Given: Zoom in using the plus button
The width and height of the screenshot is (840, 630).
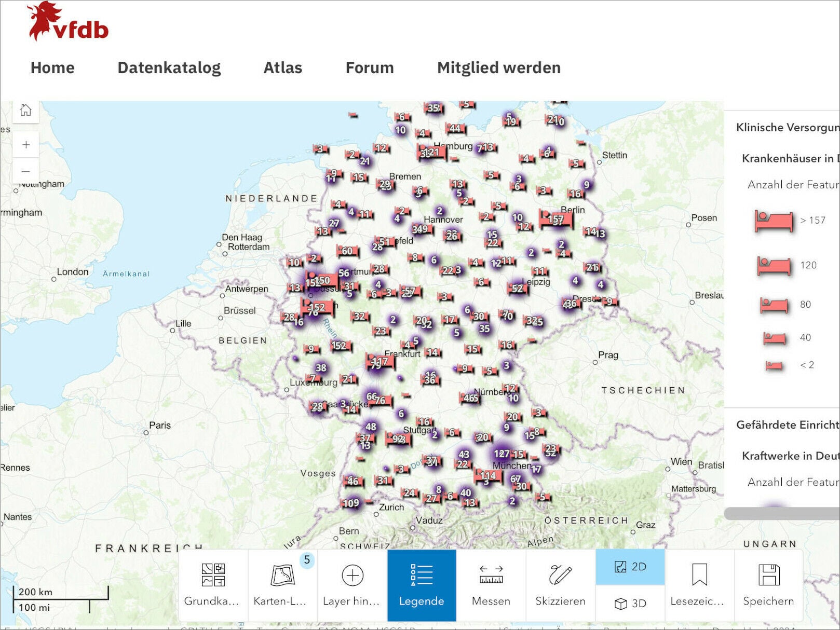Looking at the screenshot, I should click(25, 145).
